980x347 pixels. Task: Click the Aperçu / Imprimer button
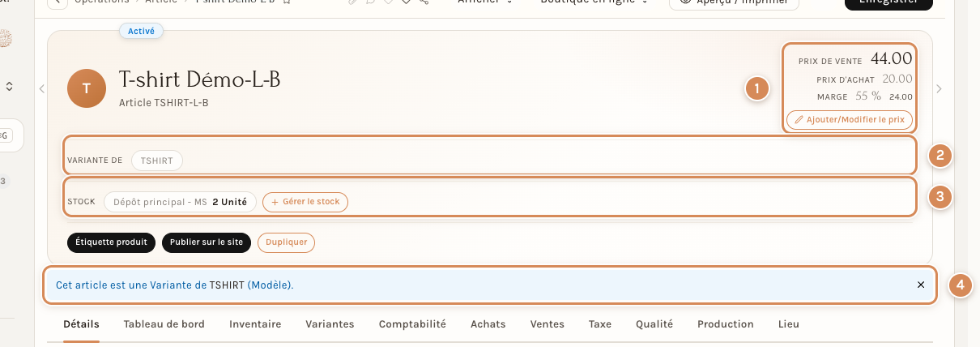click(734, 2)
